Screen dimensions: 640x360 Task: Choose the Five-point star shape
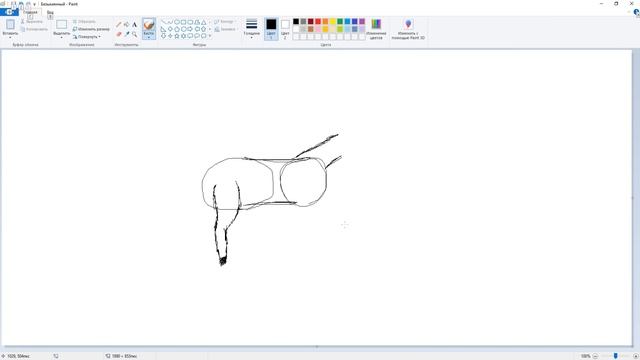click(x=177, y=36)
